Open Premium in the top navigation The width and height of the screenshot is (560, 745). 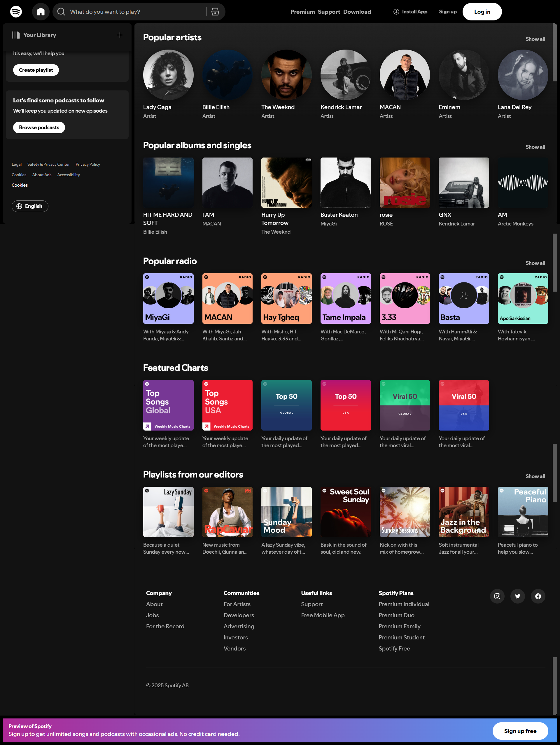[302, 12]
